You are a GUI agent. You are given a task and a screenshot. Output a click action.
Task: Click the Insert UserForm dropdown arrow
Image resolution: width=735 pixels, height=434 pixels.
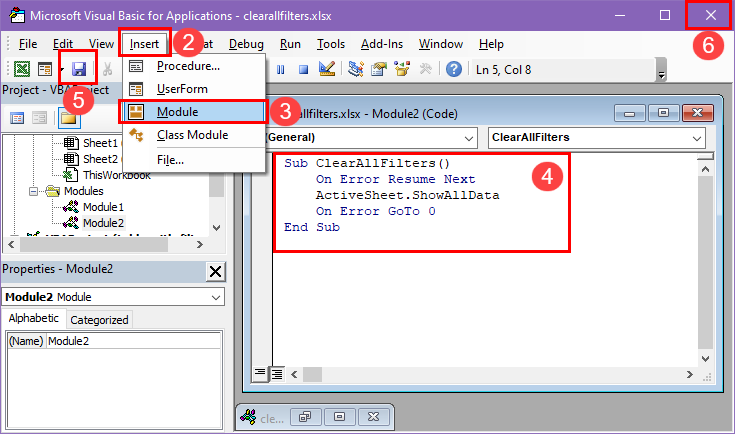(61, 69)
